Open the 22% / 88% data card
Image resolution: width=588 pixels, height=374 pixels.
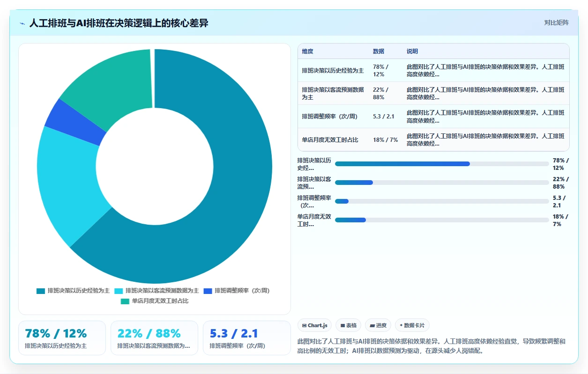pos(154,338)
